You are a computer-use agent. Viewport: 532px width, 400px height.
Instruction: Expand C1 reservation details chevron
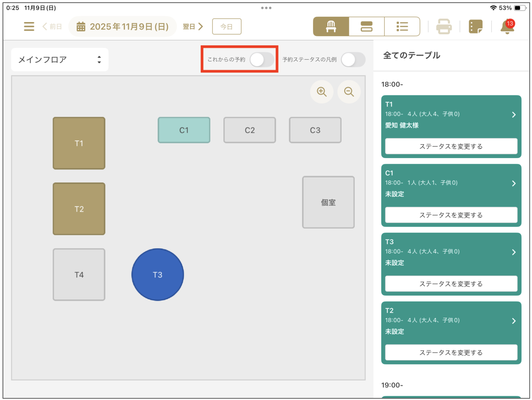point(514,184)
